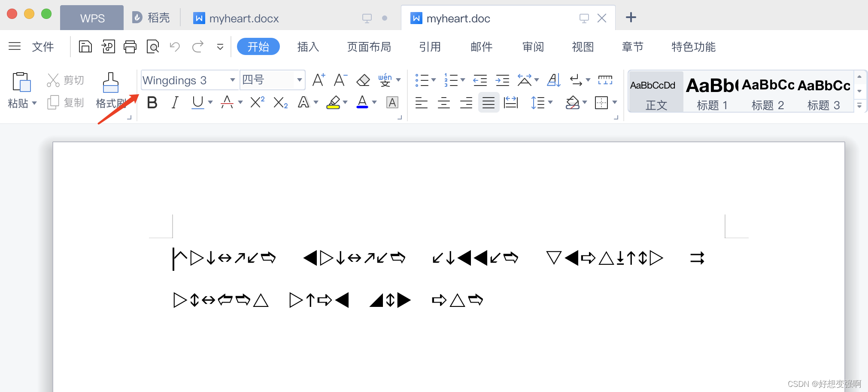Decrease indent icon
Viewport: 868px width, 392px height.
(480, 80)
